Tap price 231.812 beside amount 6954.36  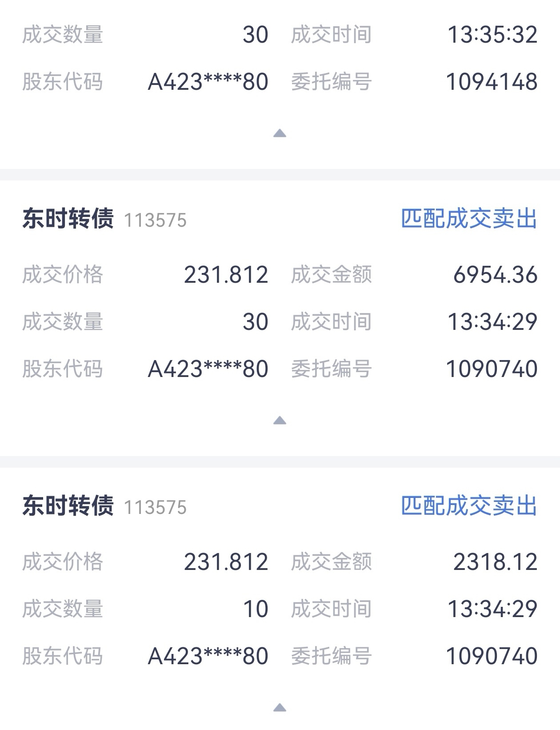coord(226,275)
